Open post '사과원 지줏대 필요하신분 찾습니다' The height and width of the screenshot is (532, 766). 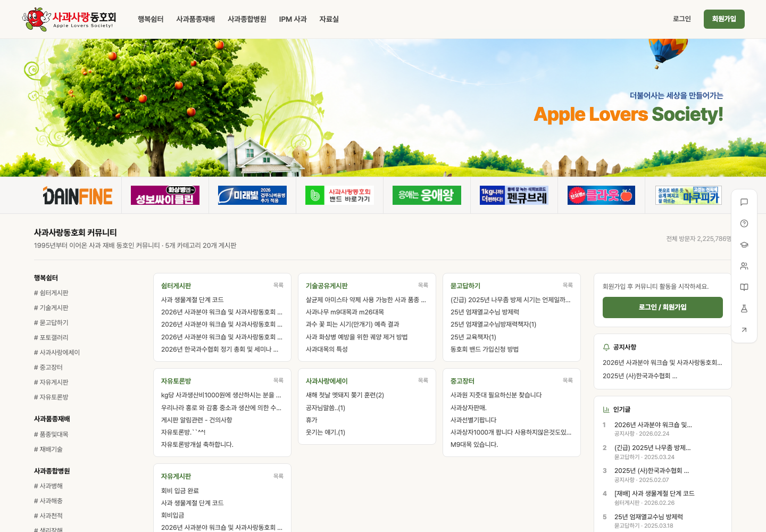(496, 395)
